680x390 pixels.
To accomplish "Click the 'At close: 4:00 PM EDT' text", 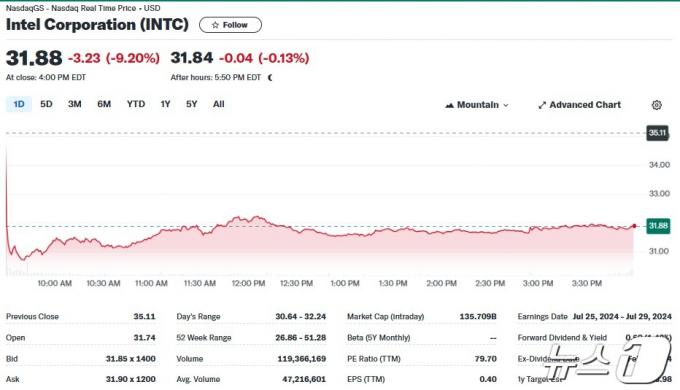I will tap(46, 78).
